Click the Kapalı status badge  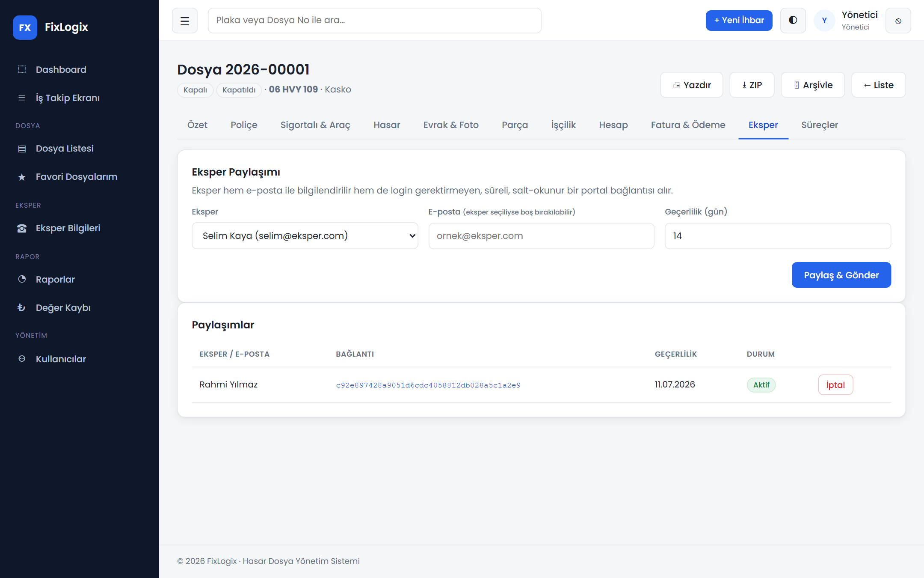point(195,90)
